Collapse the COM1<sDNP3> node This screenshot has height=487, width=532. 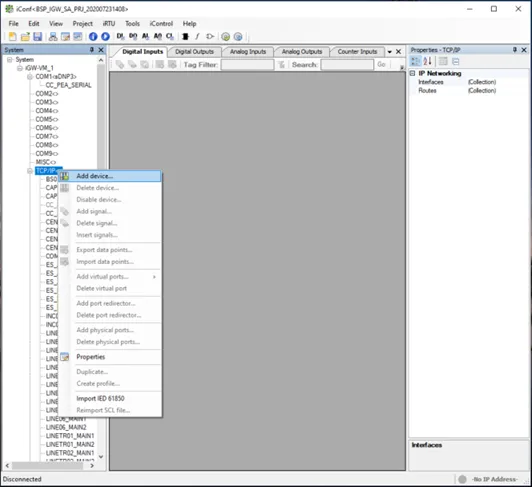pos(30,77)
